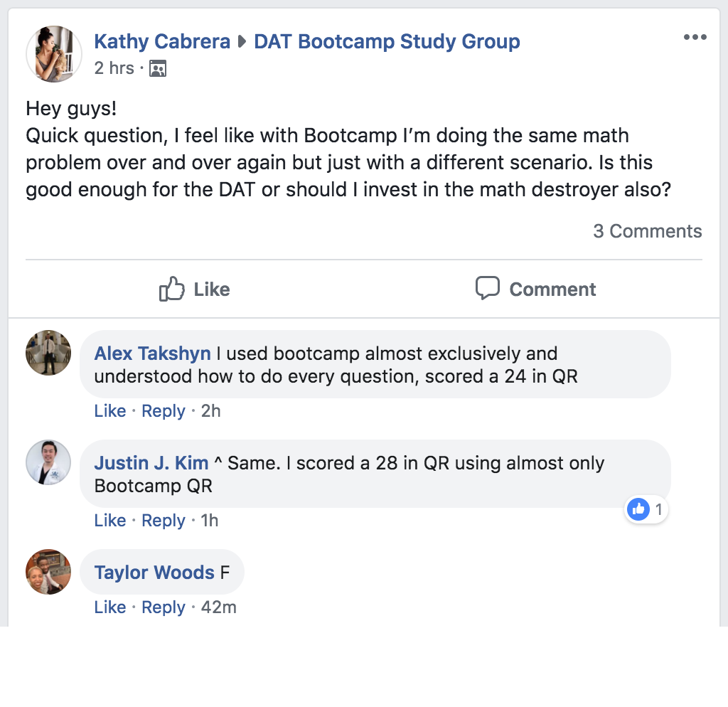Reply to Taylor Woods' comment

pyautogui.click(x=163, y=607)
